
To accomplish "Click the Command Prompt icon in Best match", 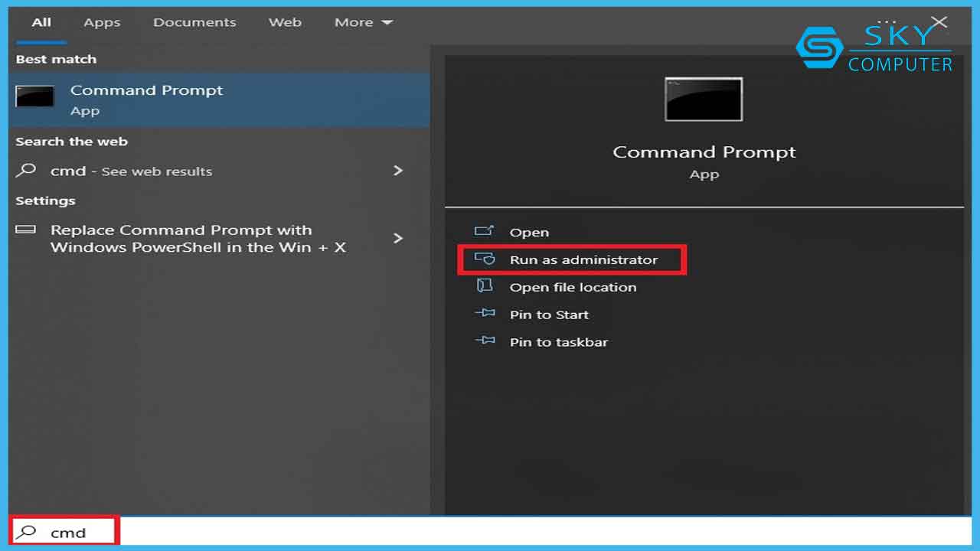I will point(35,97).
